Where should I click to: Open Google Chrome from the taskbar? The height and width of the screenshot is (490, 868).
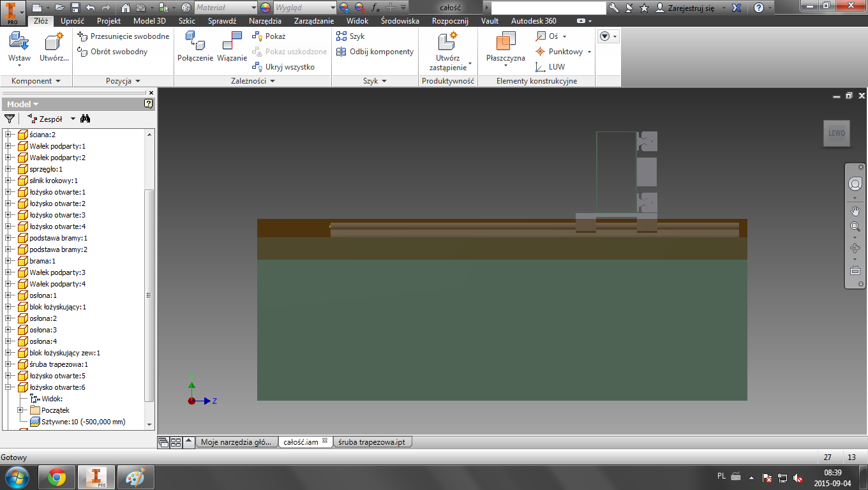coord(56,477)
